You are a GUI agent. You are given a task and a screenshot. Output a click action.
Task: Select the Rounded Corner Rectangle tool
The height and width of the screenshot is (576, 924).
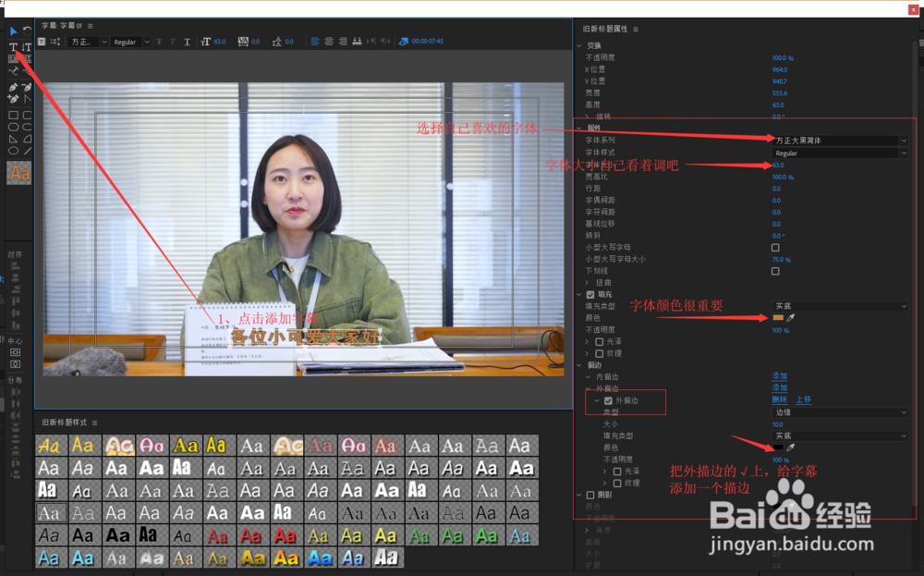point(27,115)
